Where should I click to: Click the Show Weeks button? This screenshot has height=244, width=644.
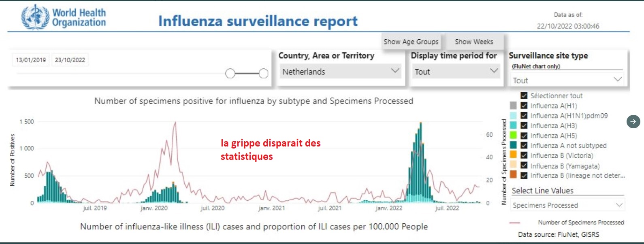pyautogui.click(x=474, y=42)
